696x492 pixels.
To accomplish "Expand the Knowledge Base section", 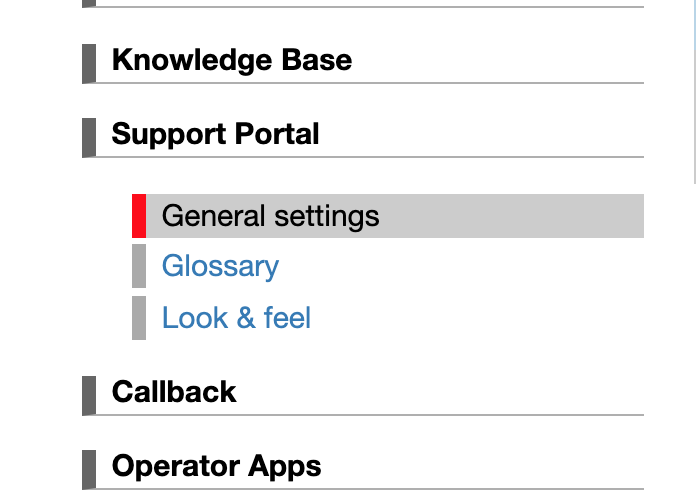I will coord(232,60).
